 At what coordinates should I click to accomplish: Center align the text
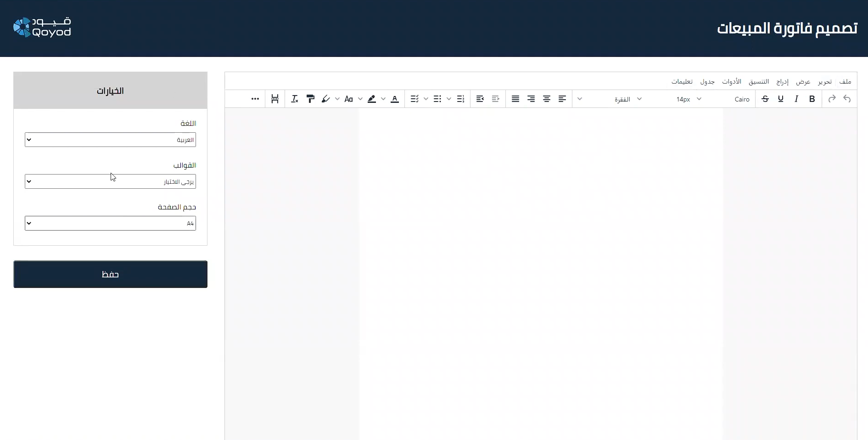[546, 99]
